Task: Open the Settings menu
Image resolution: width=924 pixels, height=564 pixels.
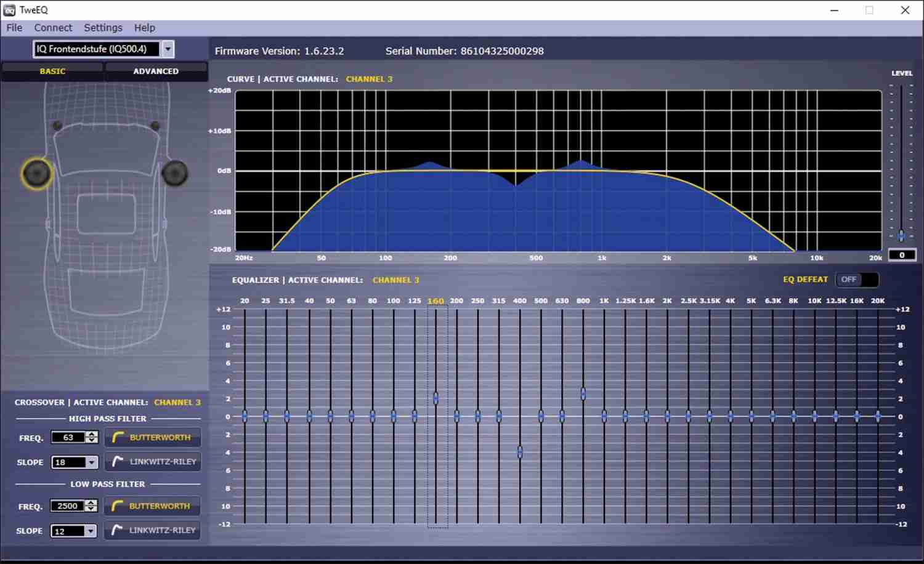Action: pos(103,28)
